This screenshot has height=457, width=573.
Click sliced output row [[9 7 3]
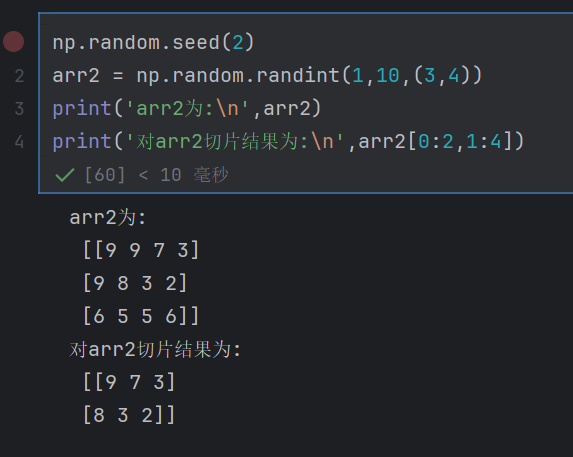click(129, 382)
